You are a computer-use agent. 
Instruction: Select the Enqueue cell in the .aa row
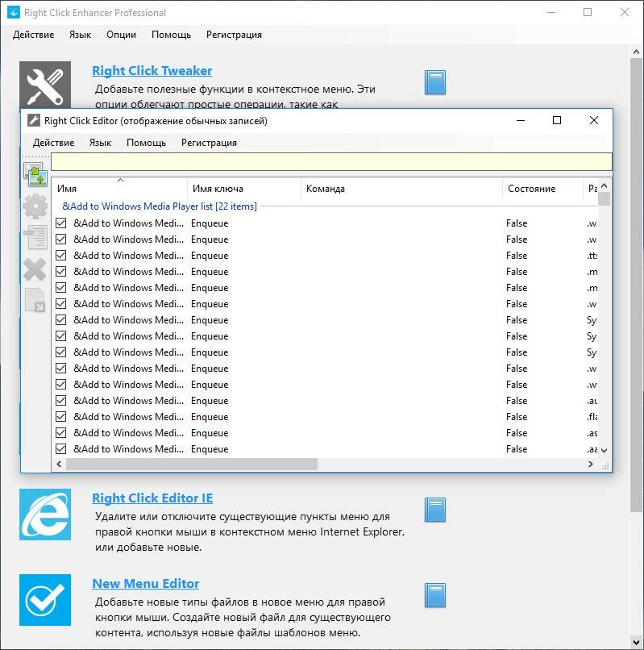[210, 449]
